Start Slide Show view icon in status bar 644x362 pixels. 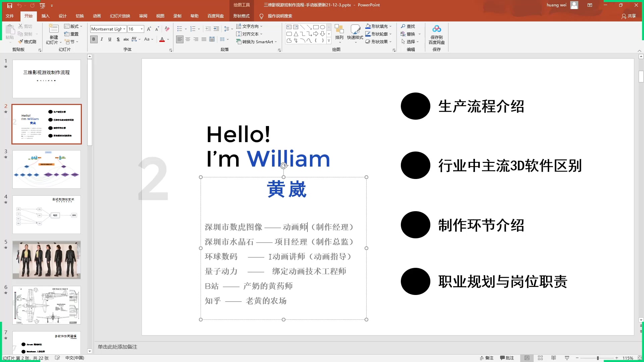coord(567,358)
